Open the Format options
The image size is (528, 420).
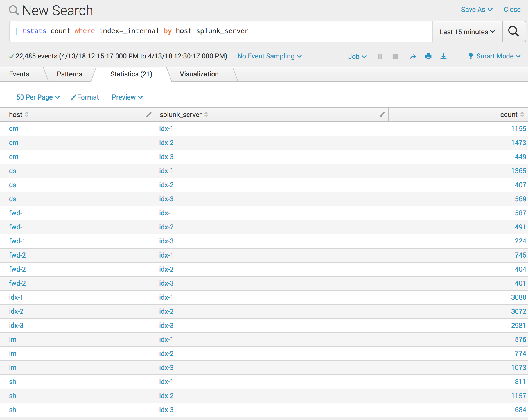tap(85, 97)
